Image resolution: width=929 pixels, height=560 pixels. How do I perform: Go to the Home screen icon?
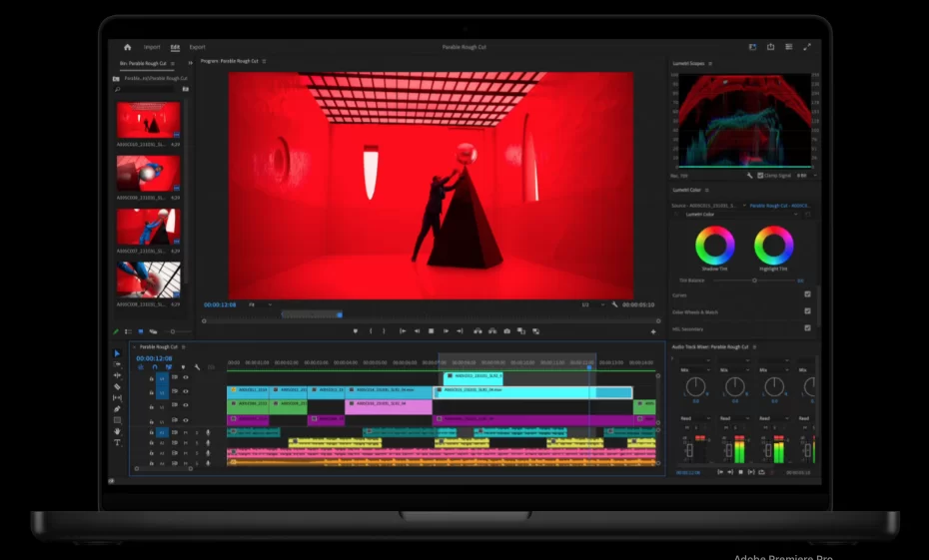(127, 47)
